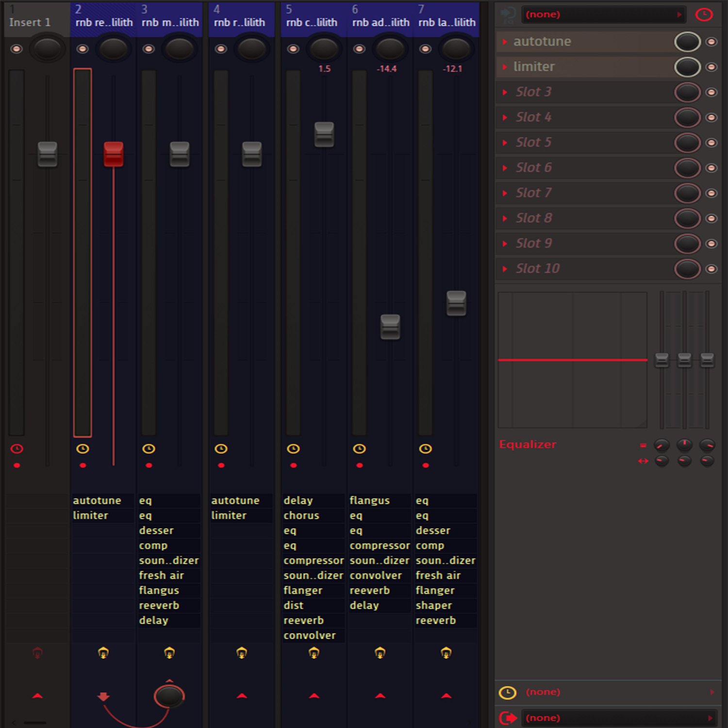
Task: Click the send arrow at bottom of Insert 1
Action: [x=37, y=696]
